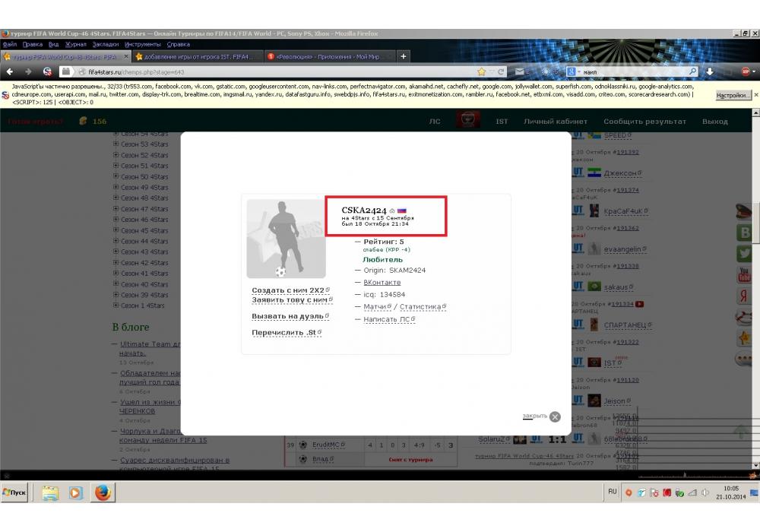Expand the 'Сезон 42 4Stars' tree item
Image resolution: width=760 pixels, height=532 pixels.
[116, 262]
